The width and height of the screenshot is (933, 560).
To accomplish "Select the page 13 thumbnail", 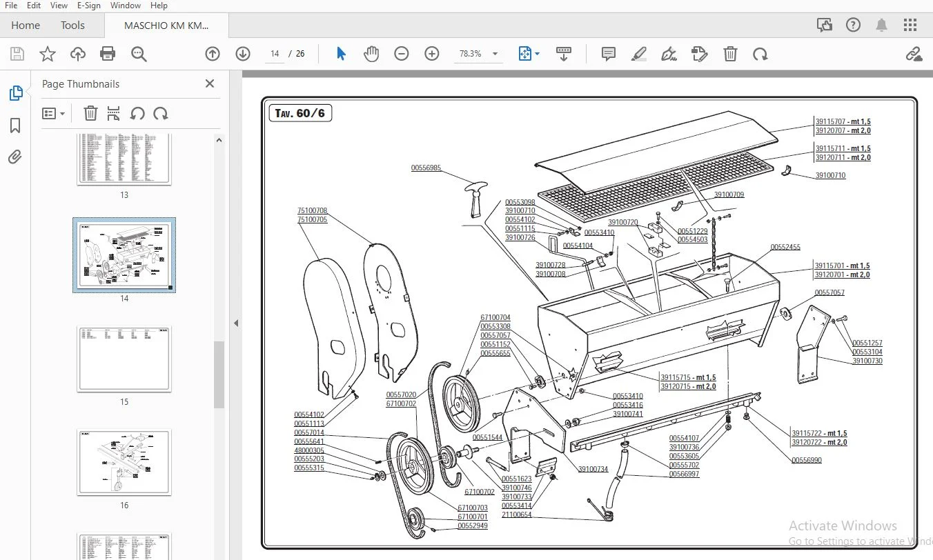I will click(124, 159).
